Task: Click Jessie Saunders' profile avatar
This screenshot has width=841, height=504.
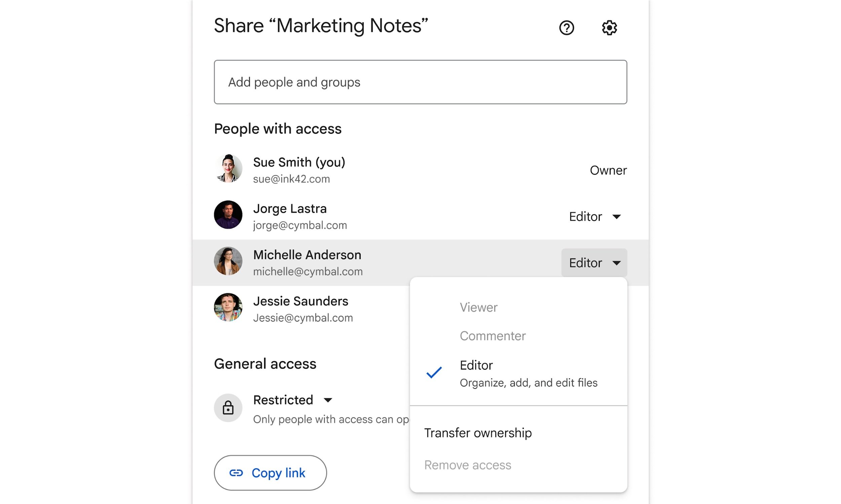Action: point(228,307)
